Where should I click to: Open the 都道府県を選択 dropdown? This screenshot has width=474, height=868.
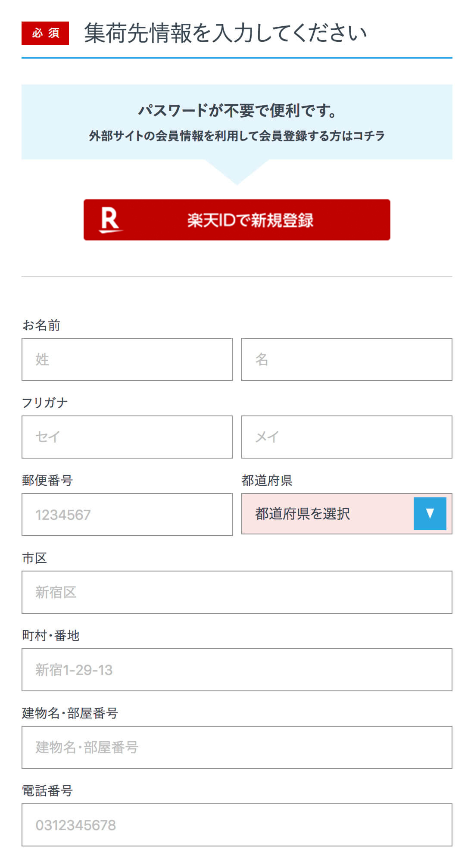pos(346,514)
